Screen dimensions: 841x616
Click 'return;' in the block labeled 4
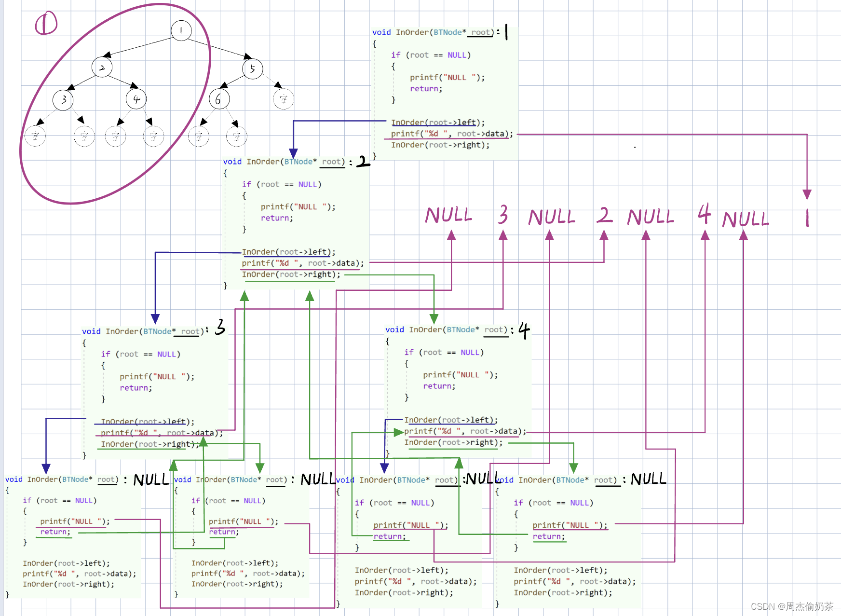click(x=439, y=386)
